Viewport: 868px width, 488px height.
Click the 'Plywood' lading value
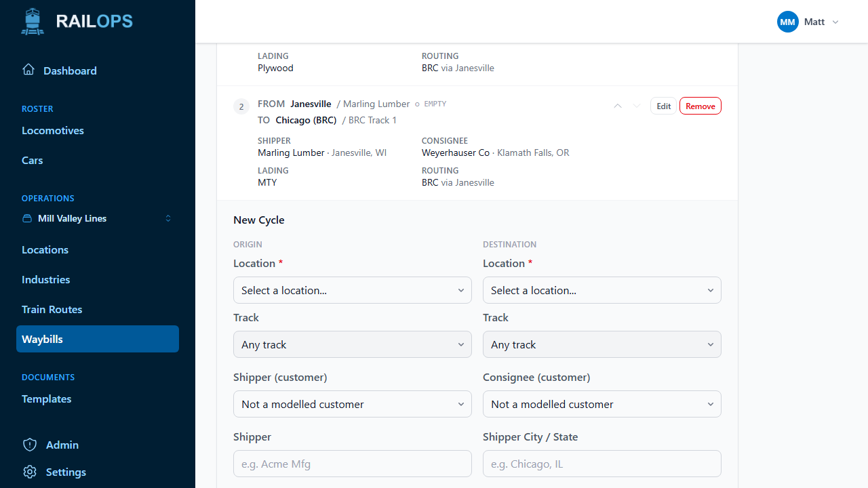click(x=275, y=68)
